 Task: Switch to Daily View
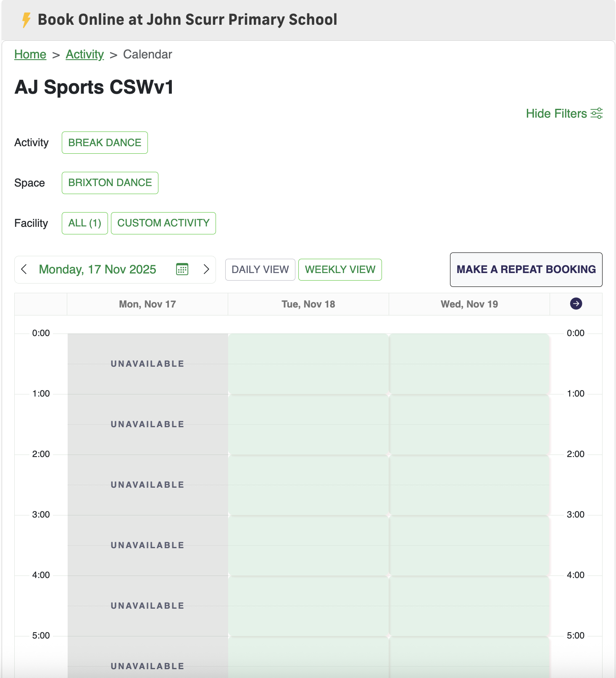pos(260,270)
